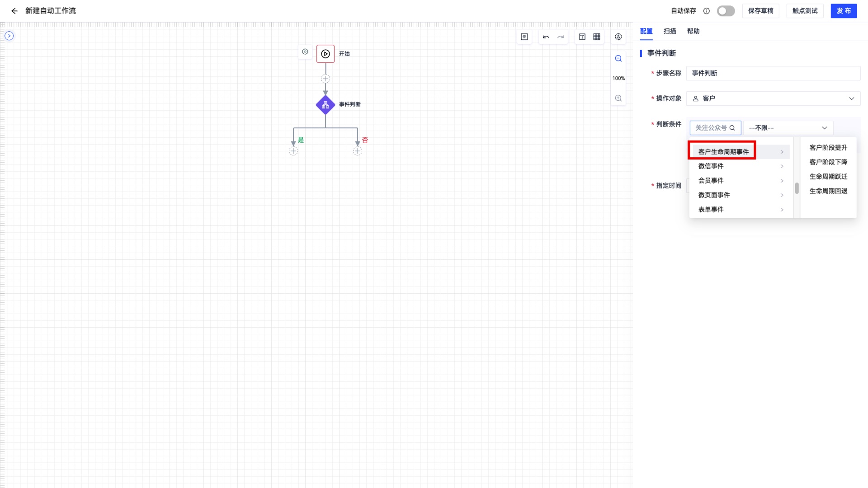
Task: Open the --不限-- dropdown
Action: pyautogui.click(x=788, y=128)
